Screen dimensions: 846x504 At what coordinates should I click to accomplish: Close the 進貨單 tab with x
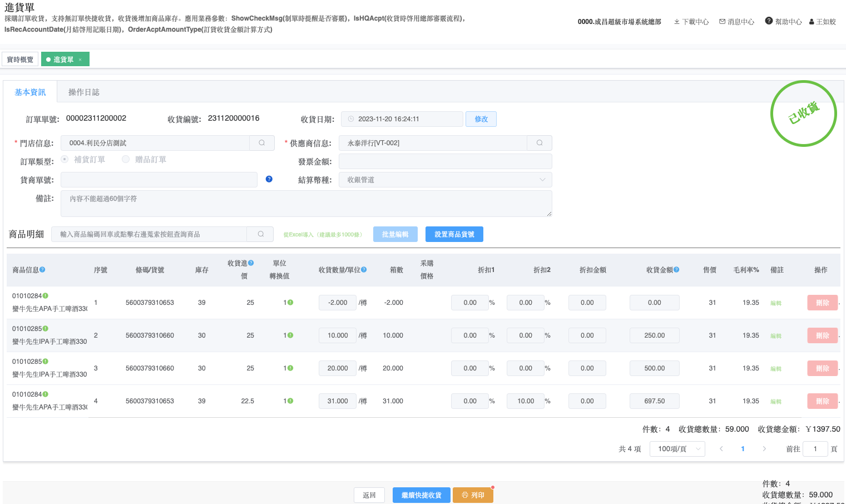click(x=80, y=60)
